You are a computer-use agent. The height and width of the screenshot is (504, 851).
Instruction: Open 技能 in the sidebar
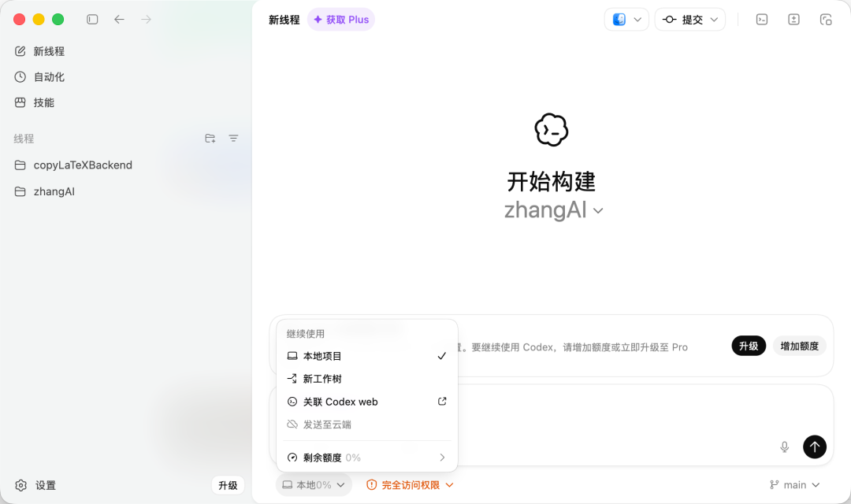tap(34, 102)
